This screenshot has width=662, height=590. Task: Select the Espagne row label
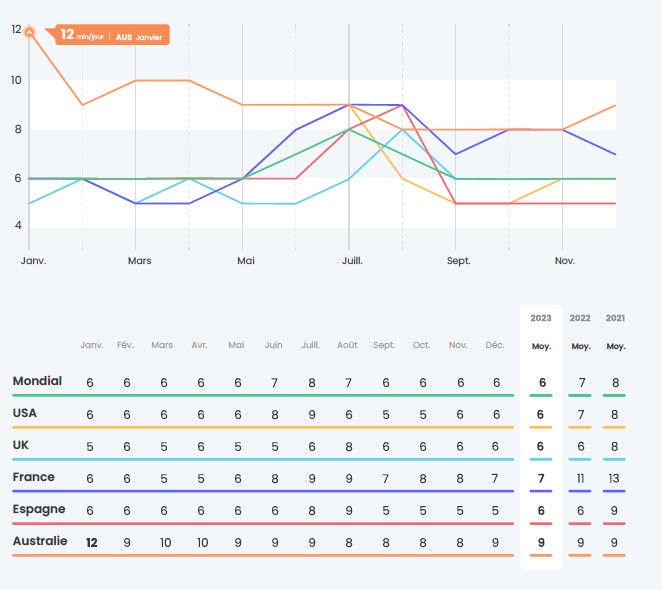pyautogui.click(x=39, y=509)
